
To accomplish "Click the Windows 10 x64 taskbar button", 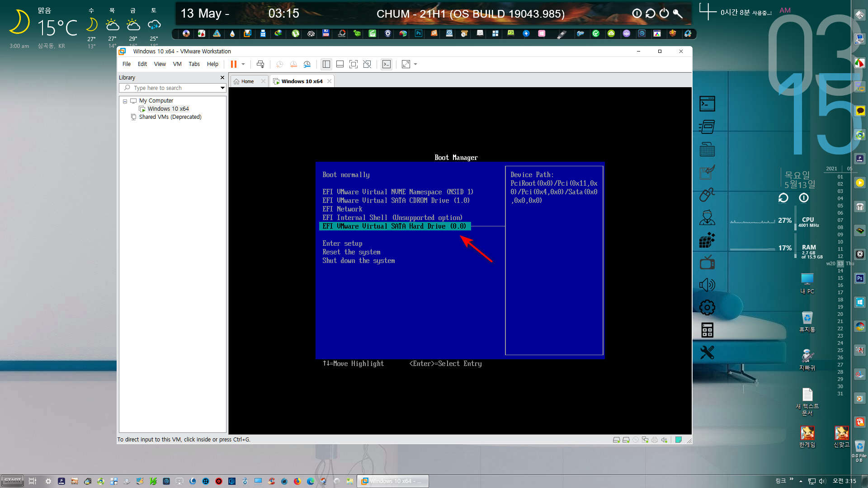I will click(x=392, y=481).
